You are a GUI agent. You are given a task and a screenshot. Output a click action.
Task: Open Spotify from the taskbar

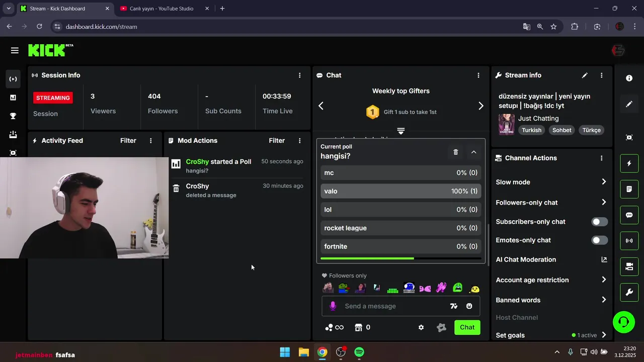click(x=359, y=352)
